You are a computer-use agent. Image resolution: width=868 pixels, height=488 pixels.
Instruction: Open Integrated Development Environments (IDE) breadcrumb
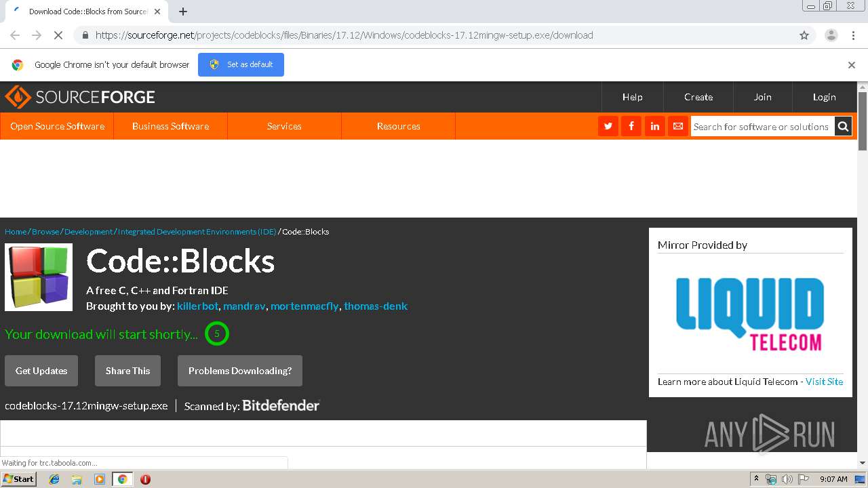[197, 232]
